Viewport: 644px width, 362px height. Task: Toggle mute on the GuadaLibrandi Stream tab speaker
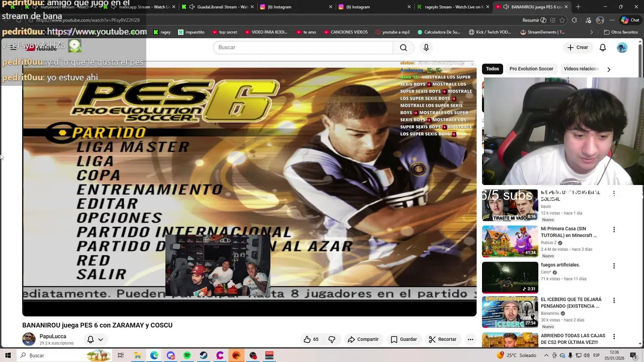point(192,7)
